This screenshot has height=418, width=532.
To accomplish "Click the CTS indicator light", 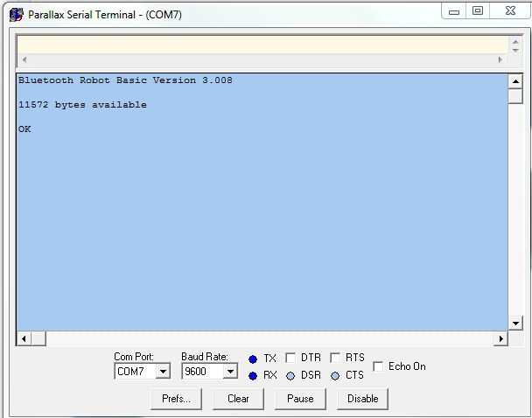I will [335, 376].
